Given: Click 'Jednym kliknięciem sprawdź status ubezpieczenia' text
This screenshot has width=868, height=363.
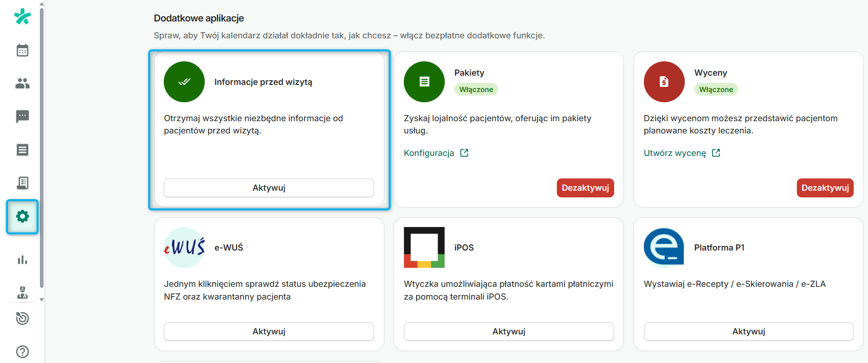Looking at the screenshot, I should pos(265,290).
